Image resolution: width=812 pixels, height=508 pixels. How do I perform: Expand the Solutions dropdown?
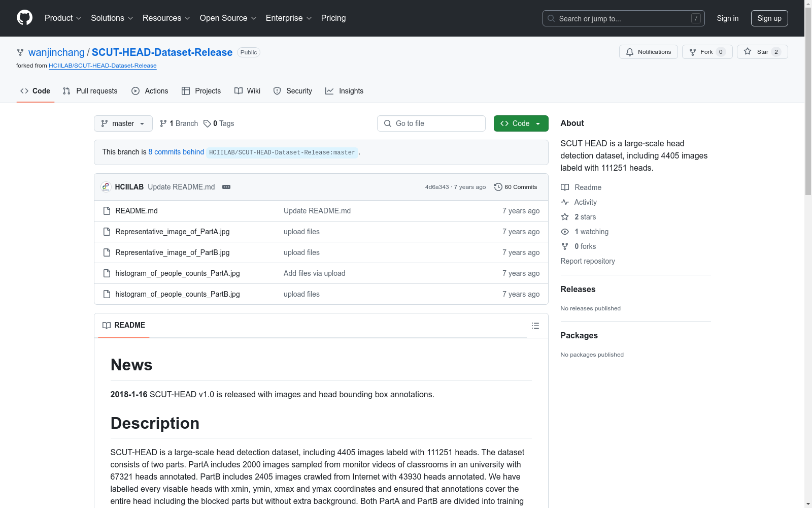(112, 18)
